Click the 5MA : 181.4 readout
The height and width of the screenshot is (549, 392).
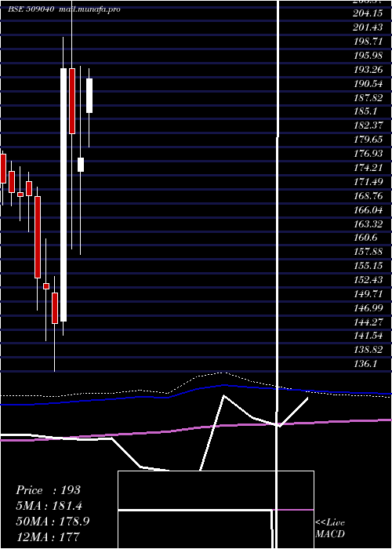coord(49,506)
